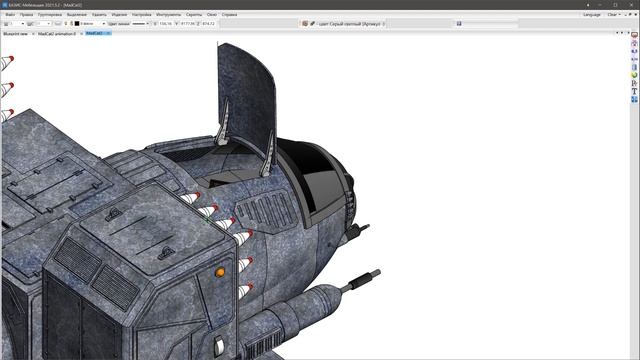Open the Инструменты menu

168,15
